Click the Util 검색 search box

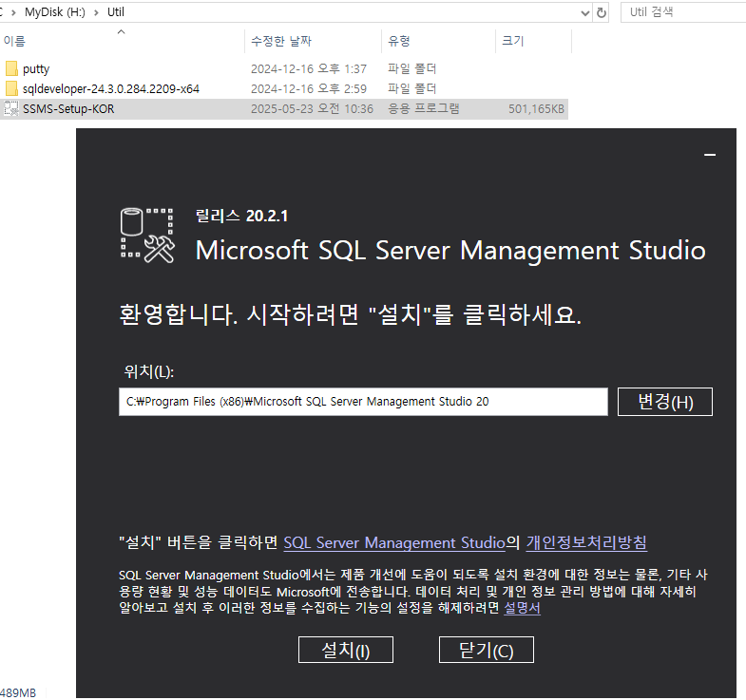pos(685,12)
